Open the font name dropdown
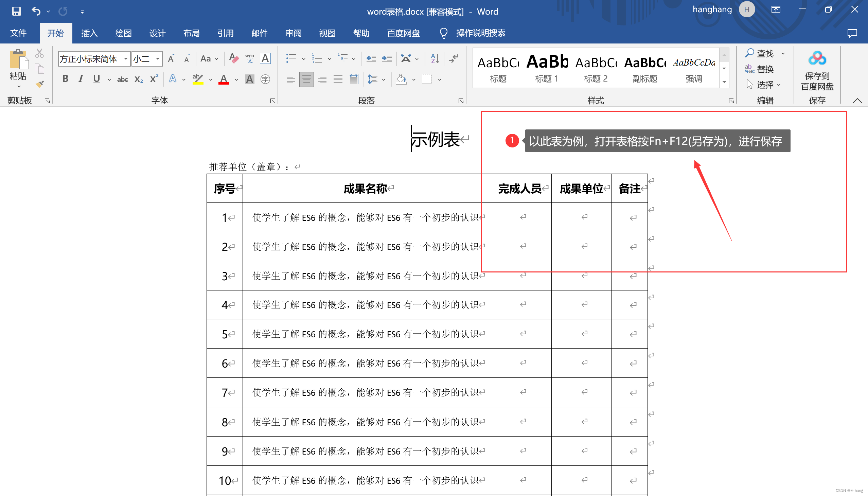 click(126, 59)
